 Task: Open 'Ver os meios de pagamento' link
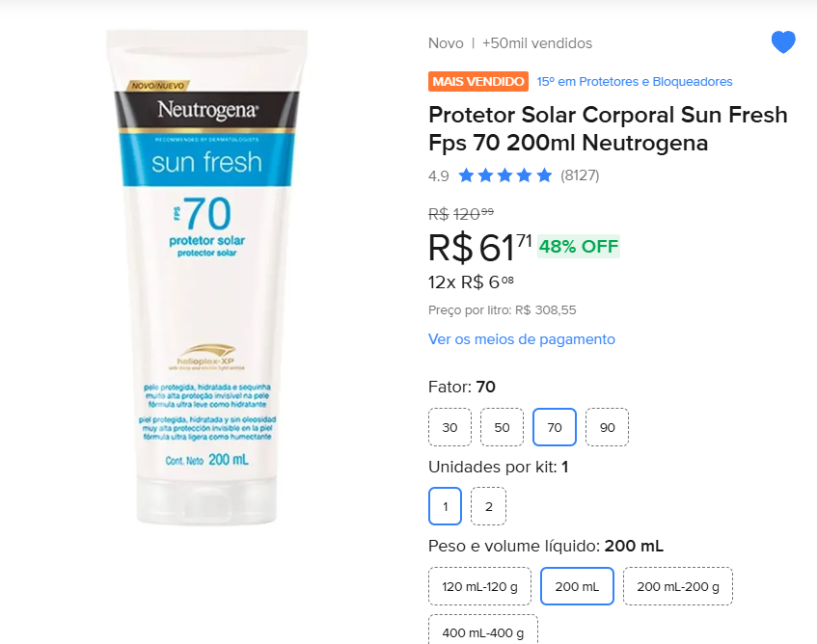[522, 339]
